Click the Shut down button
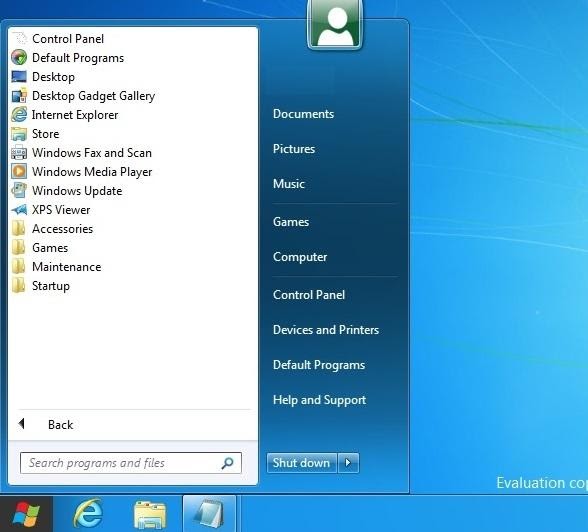 click(302, 463)
